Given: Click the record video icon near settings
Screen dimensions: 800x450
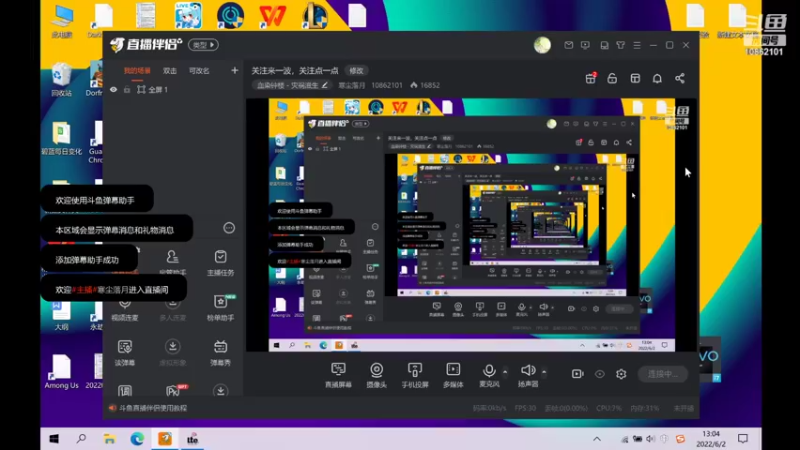Looking at the screenshot, I should click(x=578, y=374).
